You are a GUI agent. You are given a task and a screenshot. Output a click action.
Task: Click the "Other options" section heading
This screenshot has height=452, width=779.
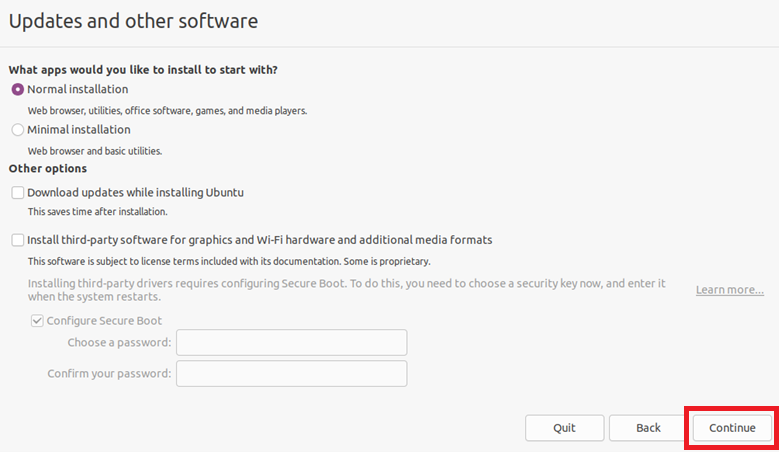point(47,168)
